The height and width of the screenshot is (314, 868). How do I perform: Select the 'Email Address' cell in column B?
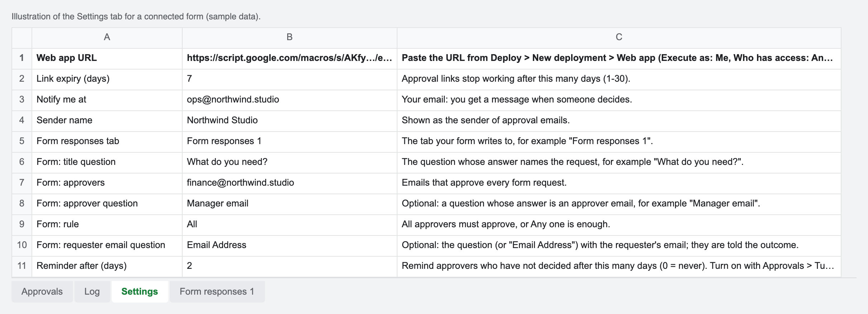(x=290, y=246)
